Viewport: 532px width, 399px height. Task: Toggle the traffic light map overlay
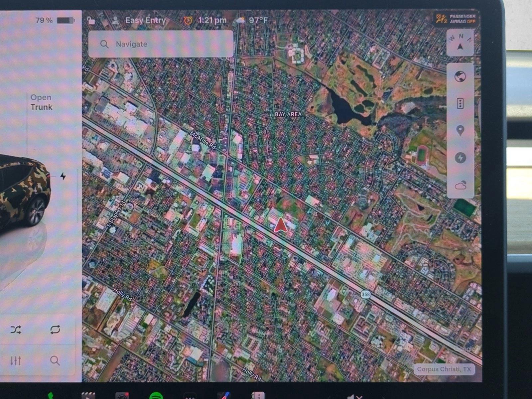[460, 103]
